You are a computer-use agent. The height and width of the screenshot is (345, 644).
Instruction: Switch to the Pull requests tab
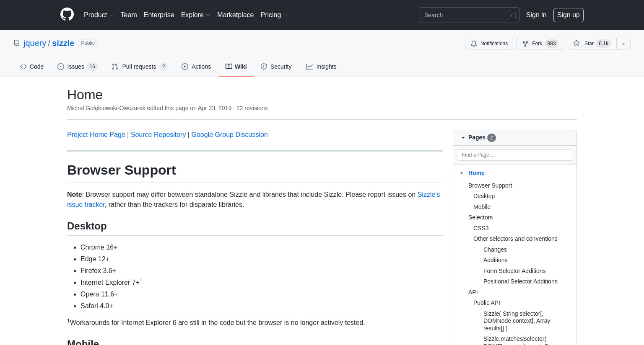[x=140, y=67]
